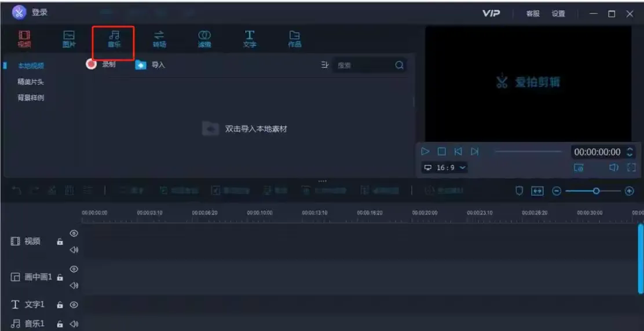Click the 导入 import folder button
The height and width of the screenshot is (331, 644).
click(x=141, y=65)
